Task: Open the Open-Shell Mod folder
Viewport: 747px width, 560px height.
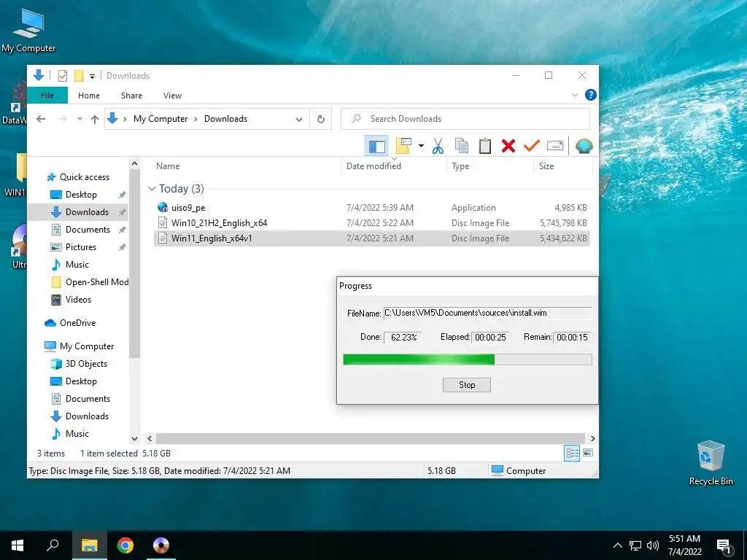Action: (x=97, y=282)
